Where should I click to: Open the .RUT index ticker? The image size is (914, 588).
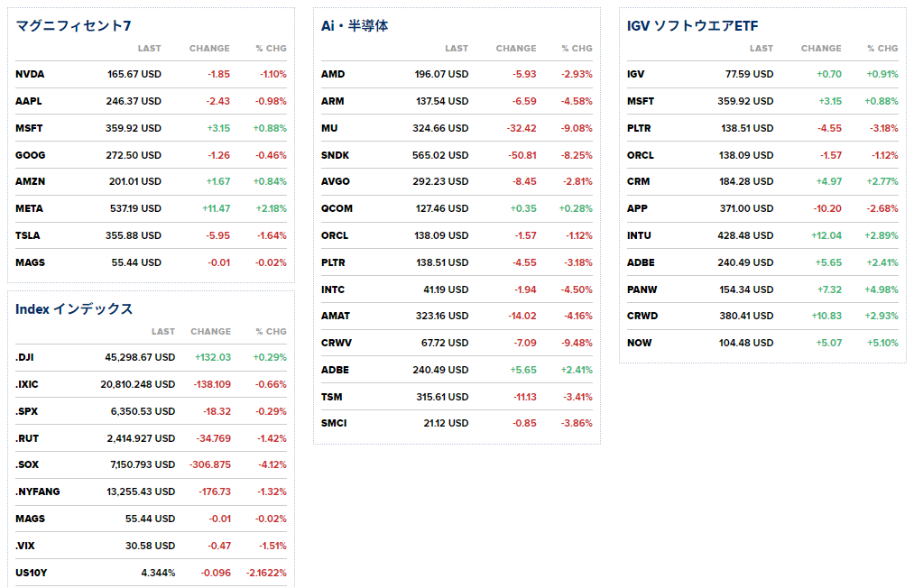click(x=27, y=438)
